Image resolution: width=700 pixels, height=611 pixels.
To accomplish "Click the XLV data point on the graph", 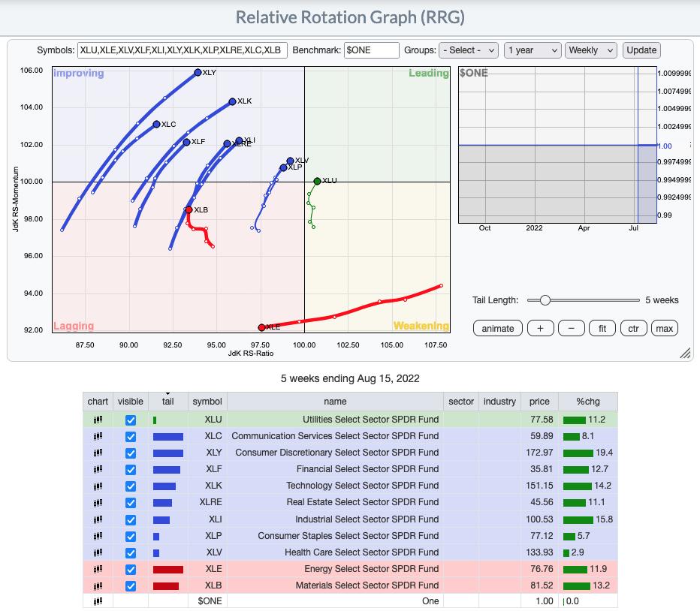I will click(290, 161).
